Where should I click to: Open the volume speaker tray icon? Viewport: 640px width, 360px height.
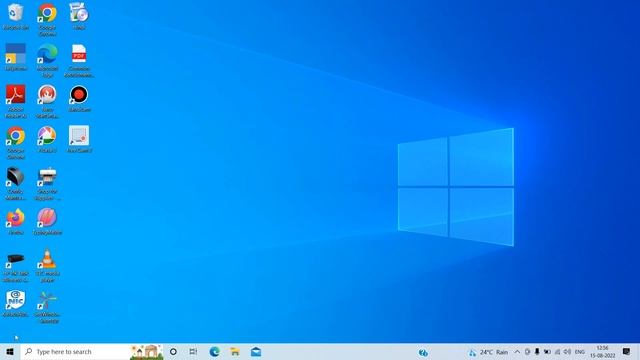pyautogui.click(x=567, y=351)
